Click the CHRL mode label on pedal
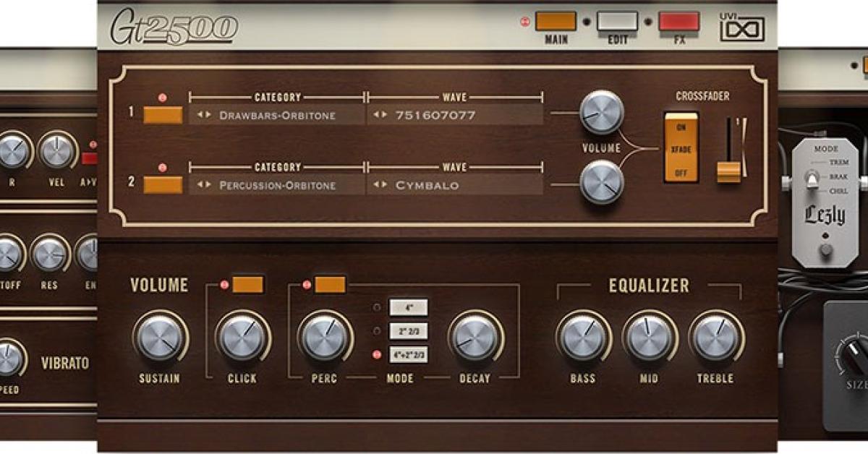 click(x=840, y=191)
